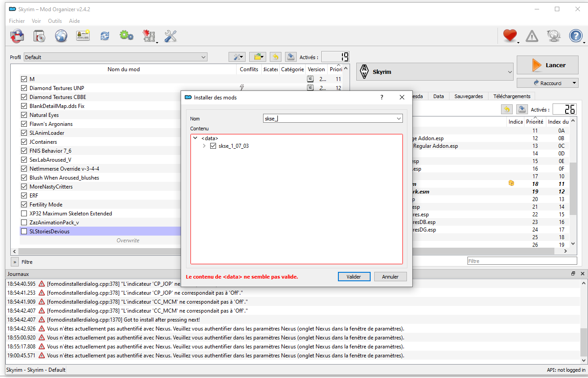Click the float icon of Journaux panel
This screenshot has width=588, height=378.
point(573,274)
